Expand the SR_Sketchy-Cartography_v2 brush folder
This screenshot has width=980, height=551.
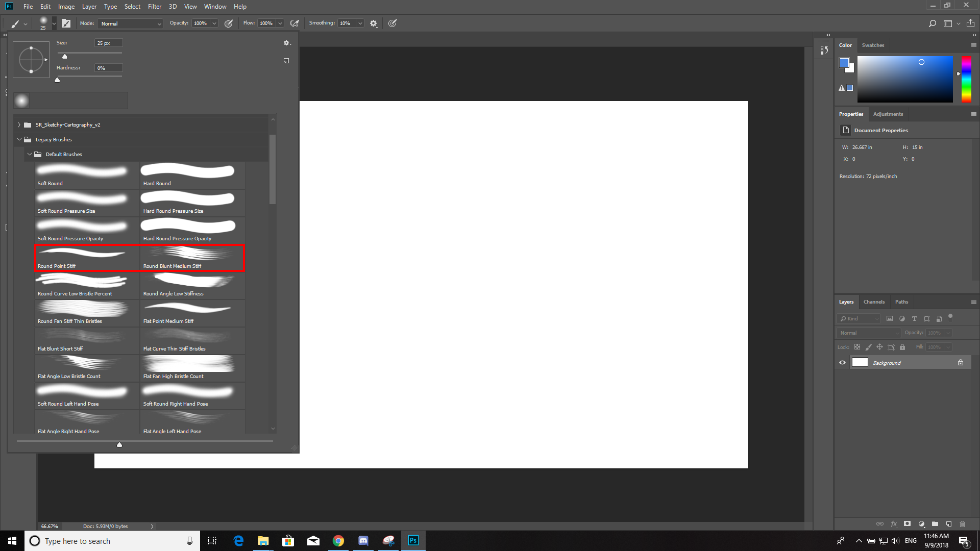[19, 124]
